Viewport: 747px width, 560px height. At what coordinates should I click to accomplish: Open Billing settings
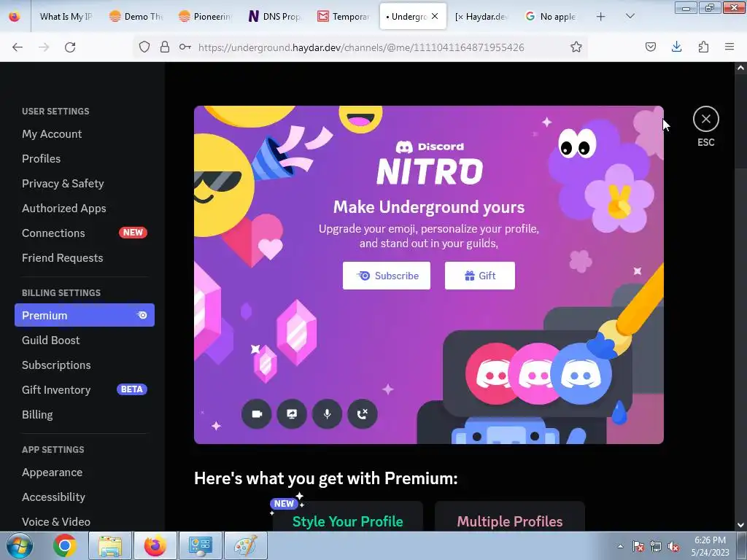(x=85, y=414)
